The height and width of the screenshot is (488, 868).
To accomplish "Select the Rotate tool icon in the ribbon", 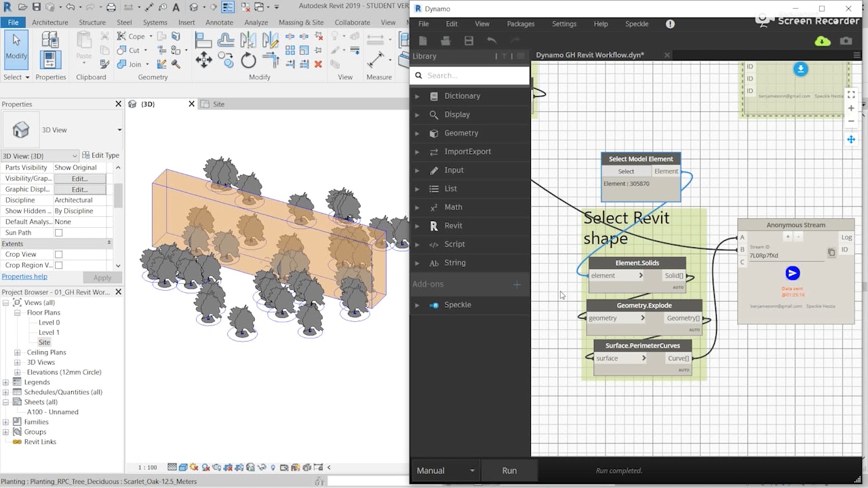I will (248, 61).
